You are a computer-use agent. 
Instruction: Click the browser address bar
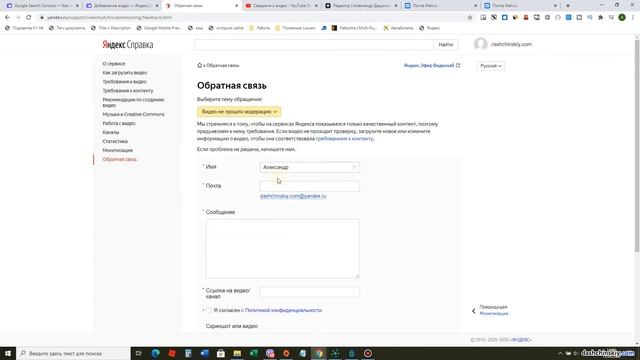pos(253,18)
